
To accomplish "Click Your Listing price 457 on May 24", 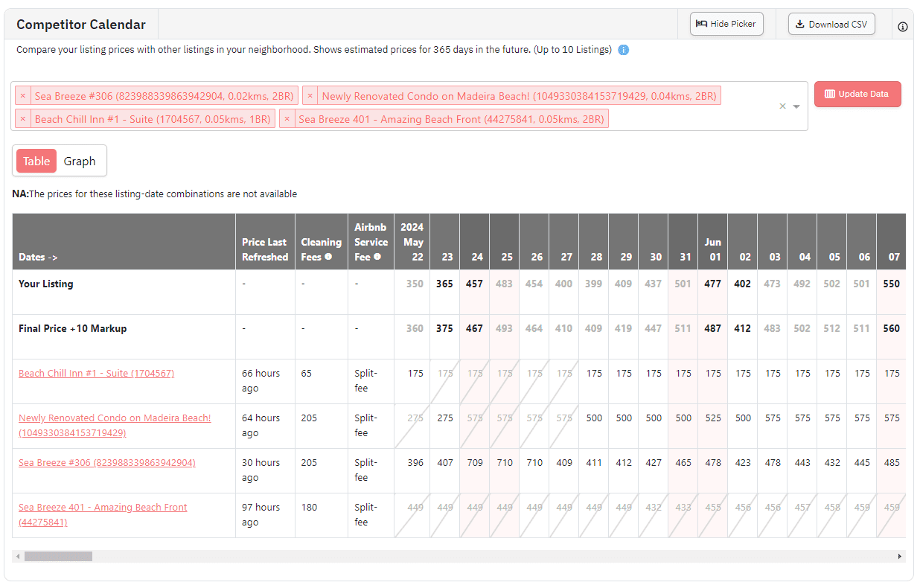I will (474, 284).
